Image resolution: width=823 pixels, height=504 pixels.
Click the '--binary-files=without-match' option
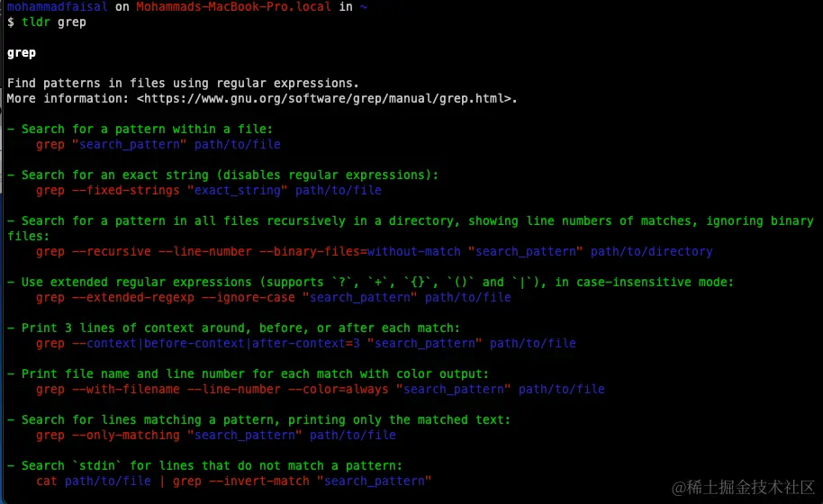pyautogui.click(x=360, y=252)
